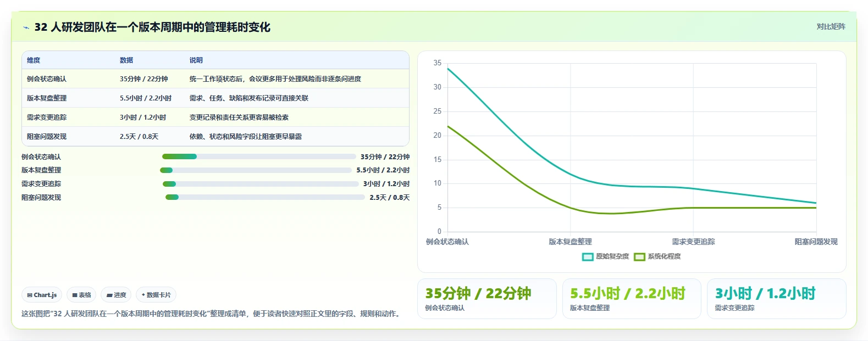The width and height of the screenshot is (868, 341).
Task: Select the 表格 tag chip
Action: (81, 295)
